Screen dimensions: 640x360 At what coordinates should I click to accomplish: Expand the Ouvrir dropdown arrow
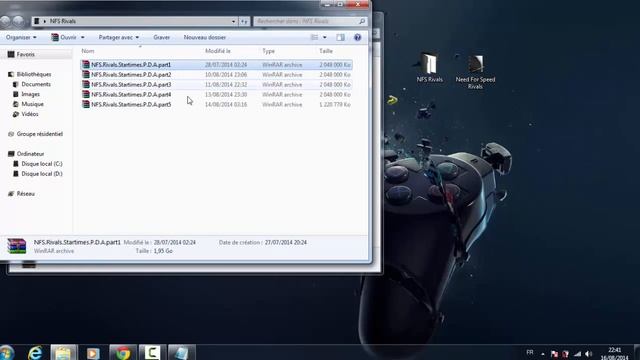(82, 37)
